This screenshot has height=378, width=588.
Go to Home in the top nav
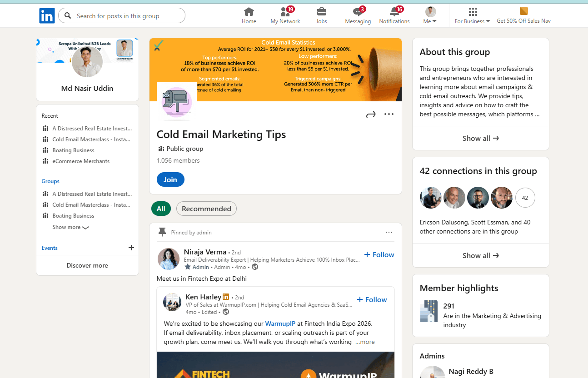click(249, 15)
